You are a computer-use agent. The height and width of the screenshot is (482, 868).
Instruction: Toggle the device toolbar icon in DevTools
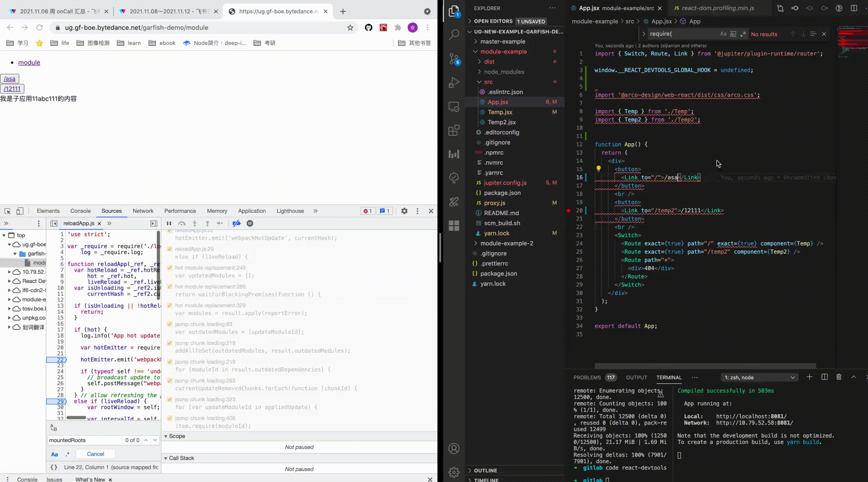click(x=20, y=211)
